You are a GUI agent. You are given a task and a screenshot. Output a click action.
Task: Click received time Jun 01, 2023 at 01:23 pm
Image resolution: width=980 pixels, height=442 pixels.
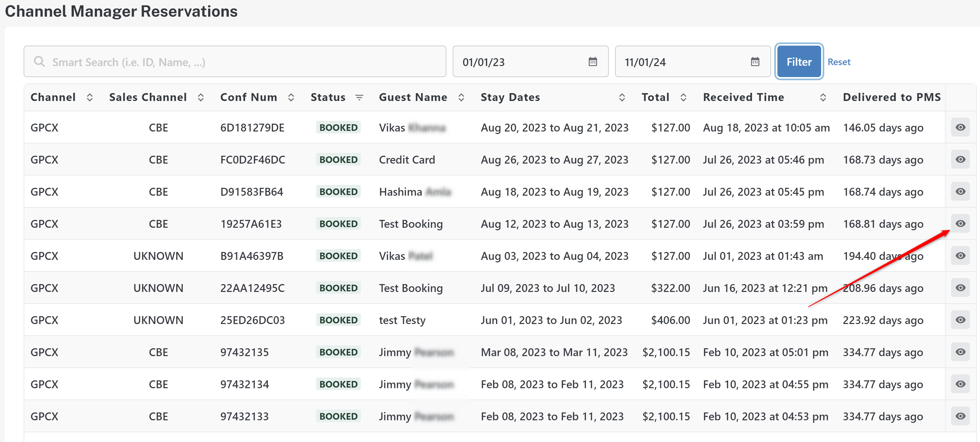point(765,320)
